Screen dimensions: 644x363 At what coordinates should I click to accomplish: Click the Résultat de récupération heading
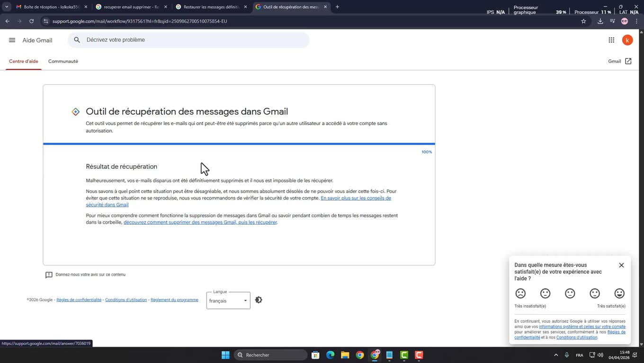(x=122, y=167)
